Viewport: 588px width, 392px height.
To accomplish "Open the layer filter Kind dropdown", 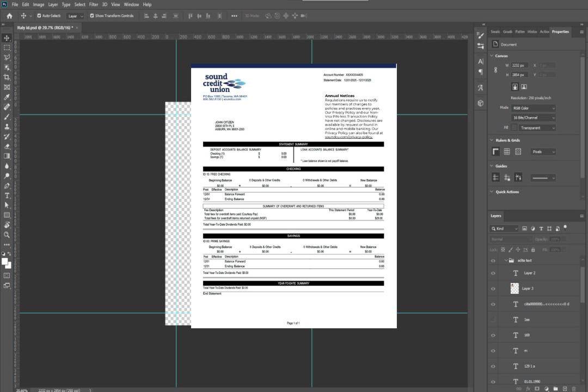I will coord(504,229).
